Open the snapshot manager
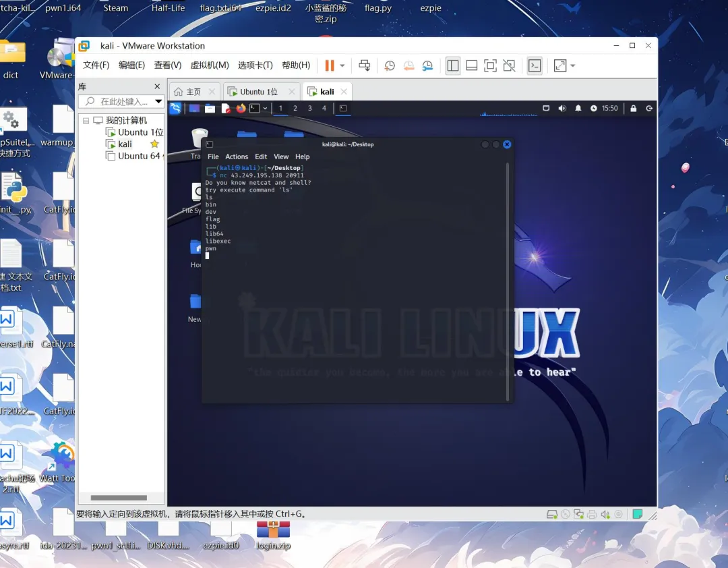728x568 pixels. [x=427, y=65]
